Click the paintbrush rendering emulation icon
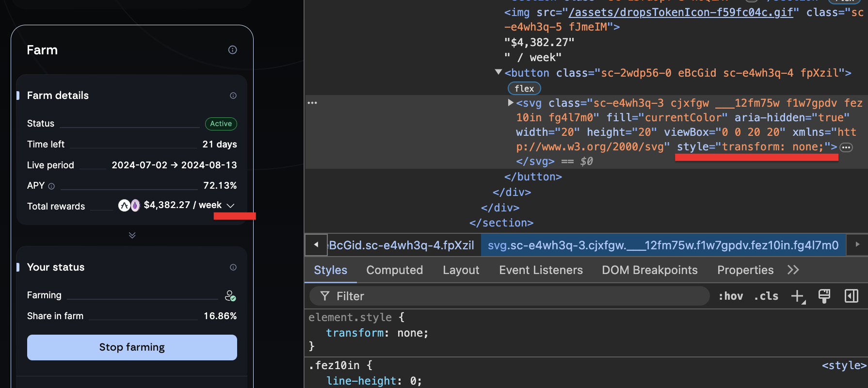 click(x=824, y=296)
